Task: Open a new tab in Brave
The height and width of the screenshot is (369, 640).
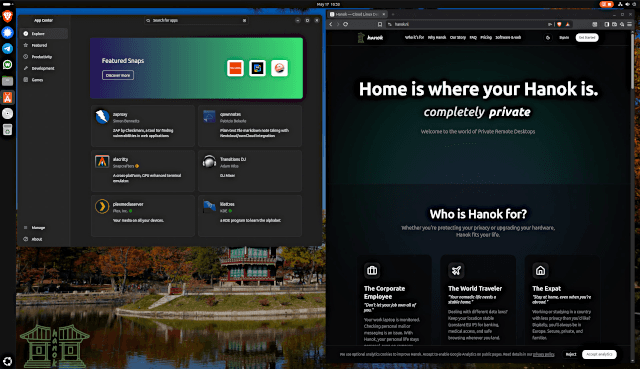Action: point(393,14)
